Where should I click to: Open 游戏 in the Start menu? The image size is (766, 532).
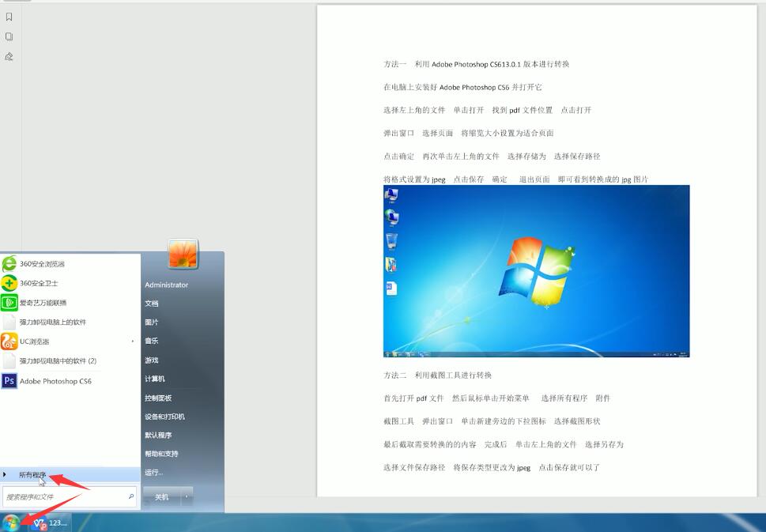(x=152, y=360)
